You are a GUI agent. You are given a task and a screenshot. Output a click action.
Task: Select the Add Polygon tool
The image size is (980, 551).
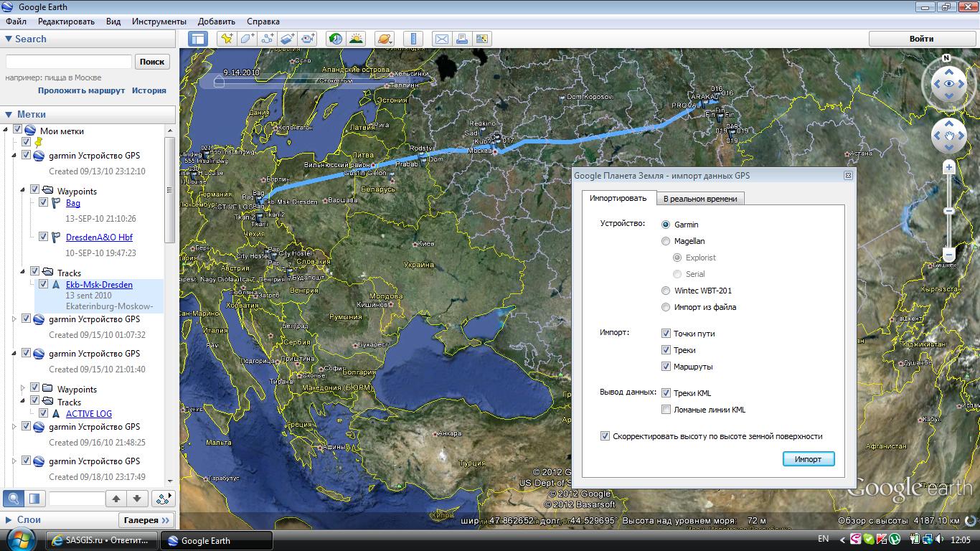(x=248, y=39)
